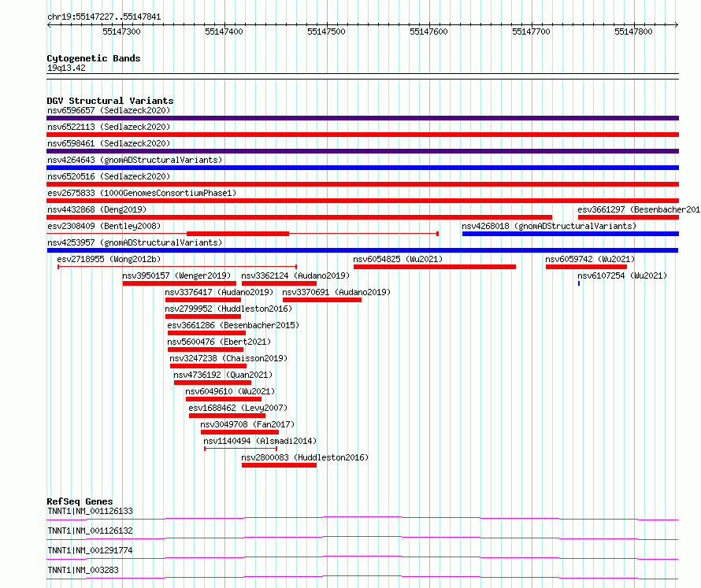Open nsv3049708 (Fan2017) label
Image resolution: width=701 pixels, height=588 pixels.
(247, 424)
